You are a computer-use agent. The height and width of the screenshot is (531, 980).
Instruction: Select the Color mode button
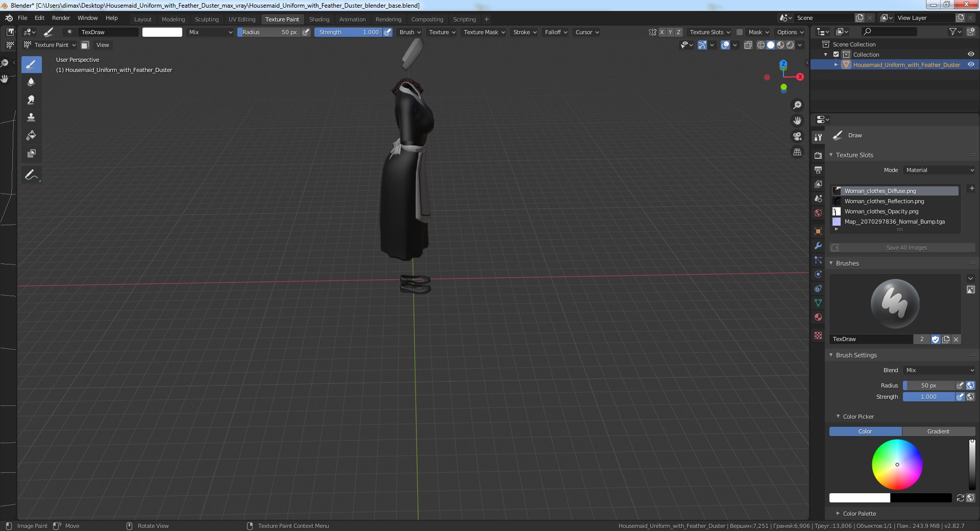point(865,431)
